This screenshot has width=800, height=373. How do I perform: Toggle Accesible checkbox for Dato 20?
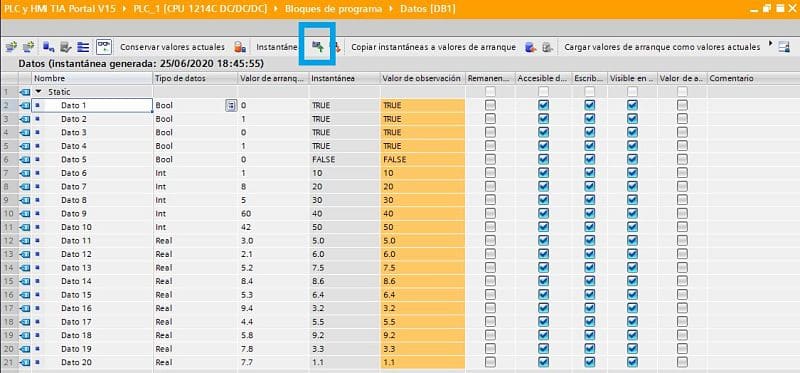pos(543,362)
